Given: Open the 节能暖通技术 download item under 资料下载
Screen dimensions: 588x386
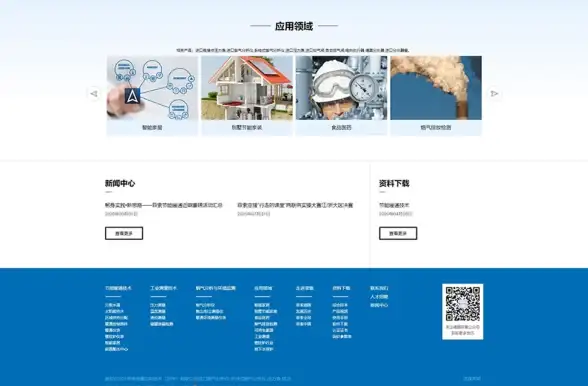Looking at the screenshot, I should coord(394,205).
